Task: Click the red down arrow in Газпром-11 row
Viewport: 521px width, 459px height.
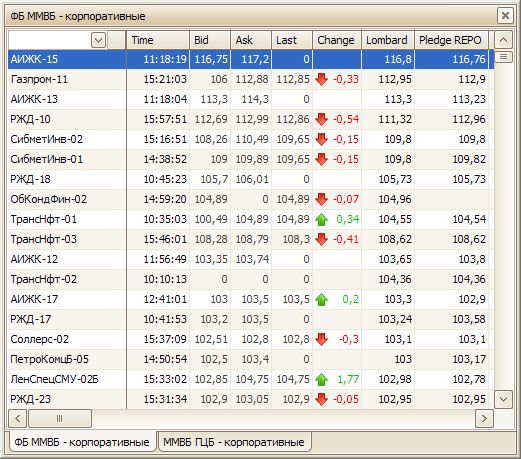Action: 321,79
